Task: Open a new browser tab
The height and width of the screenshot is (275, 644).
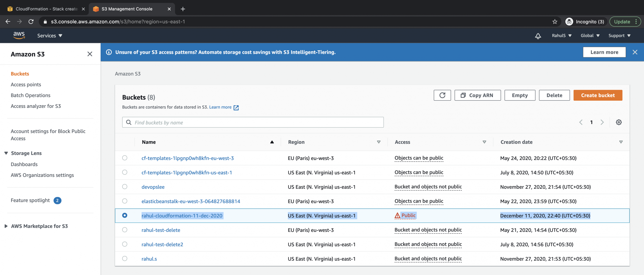Action: [183, 9]
